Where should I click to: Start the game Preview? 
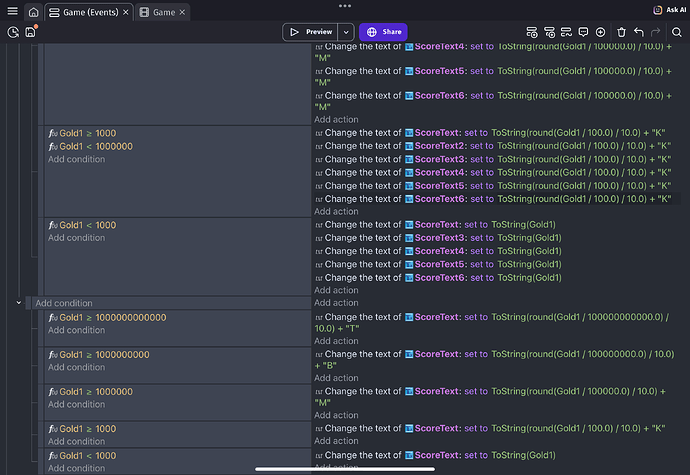coord(311,32)
